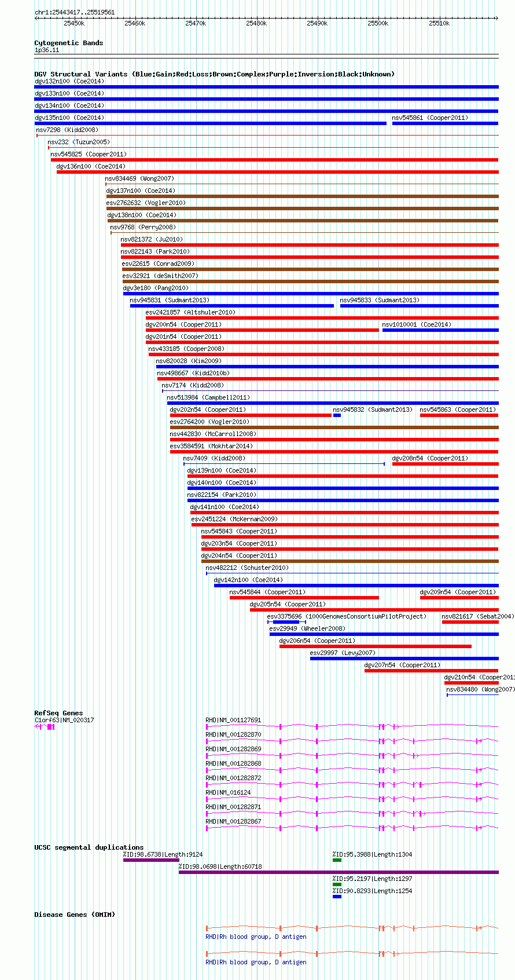Click the nsv498667 (Kidd2010b) label
The height and width of the screenshot is (980, 515).
(x=193, y=373)
